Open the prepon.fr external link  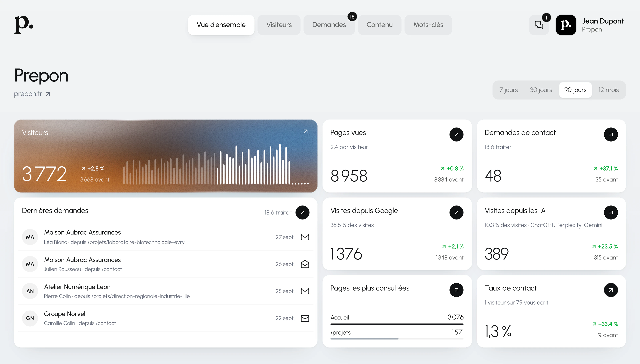[32, 94]
